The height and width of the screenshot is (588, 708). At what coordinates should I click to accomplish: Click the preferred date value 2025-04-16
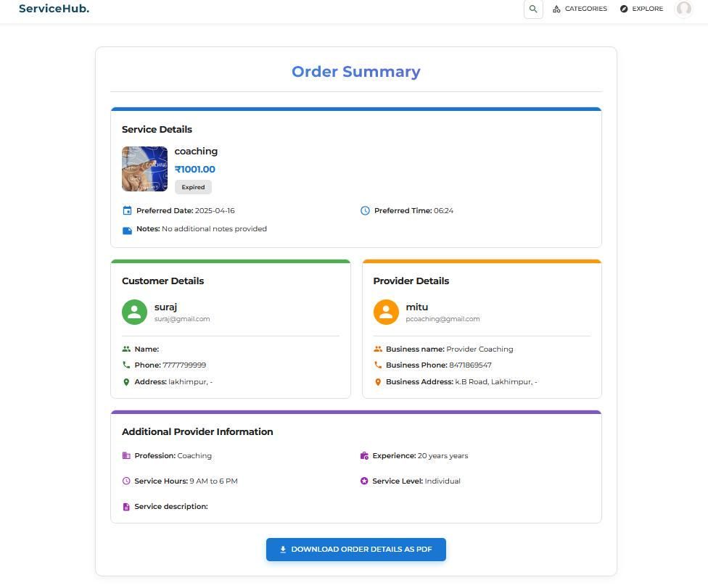coord(215,211)
